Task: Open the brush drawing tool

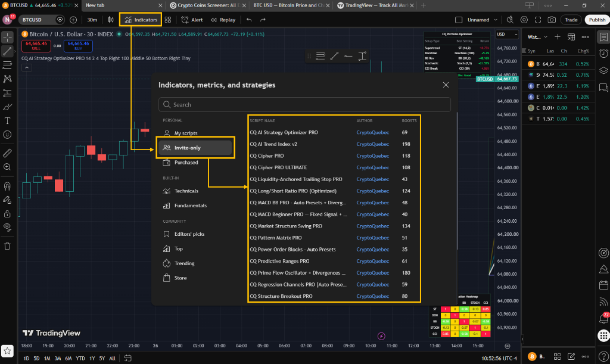Action: (7, 107)
